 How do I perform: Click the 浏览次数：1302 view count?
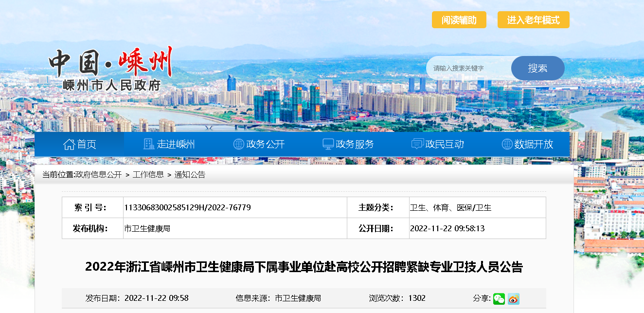tap(397, 298)
